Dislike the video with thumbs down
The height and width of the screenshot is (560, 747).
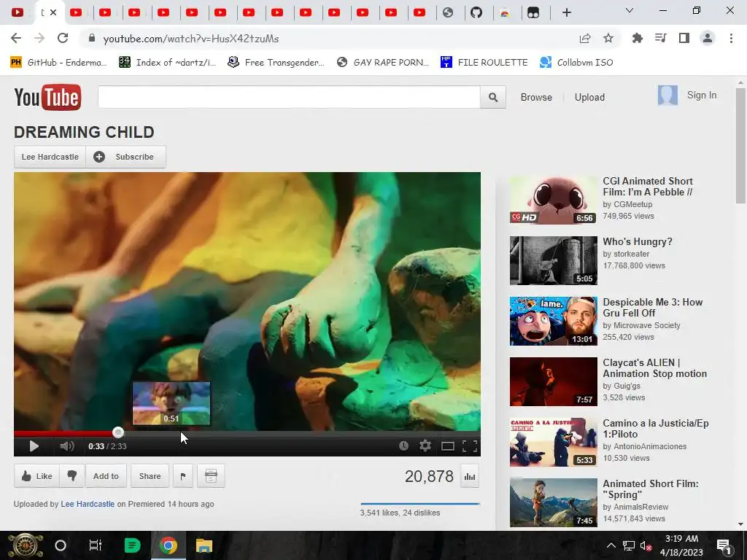click(72, 475)
